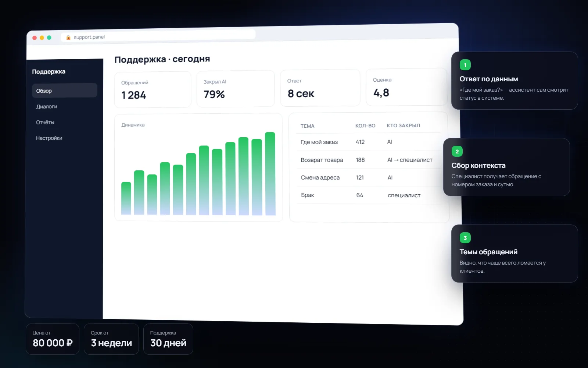Screen dimensions: 588x368
Task: Click the КТО ЗАКРЫЛ column header
Action: click(403, 125)
